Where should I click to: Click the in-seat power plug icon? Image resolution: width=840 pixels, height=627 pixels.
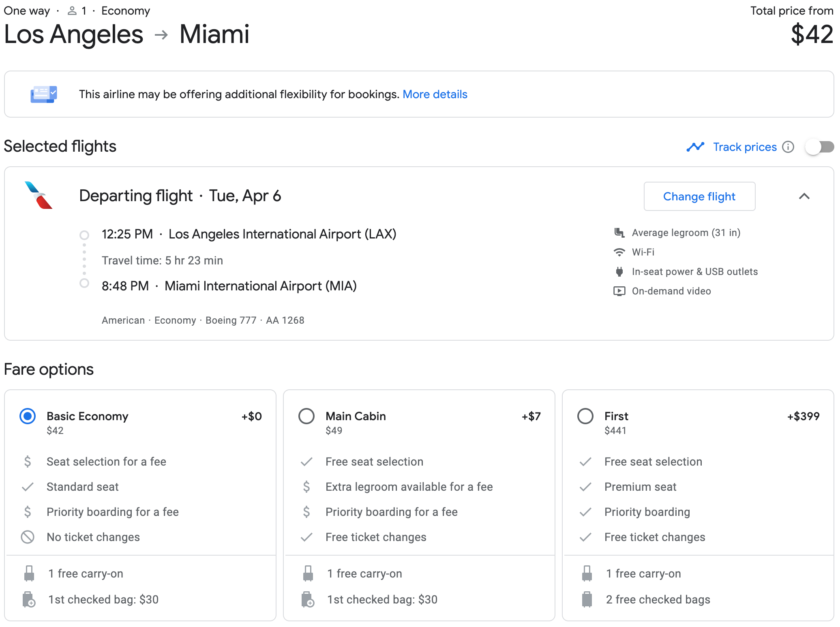619,272
